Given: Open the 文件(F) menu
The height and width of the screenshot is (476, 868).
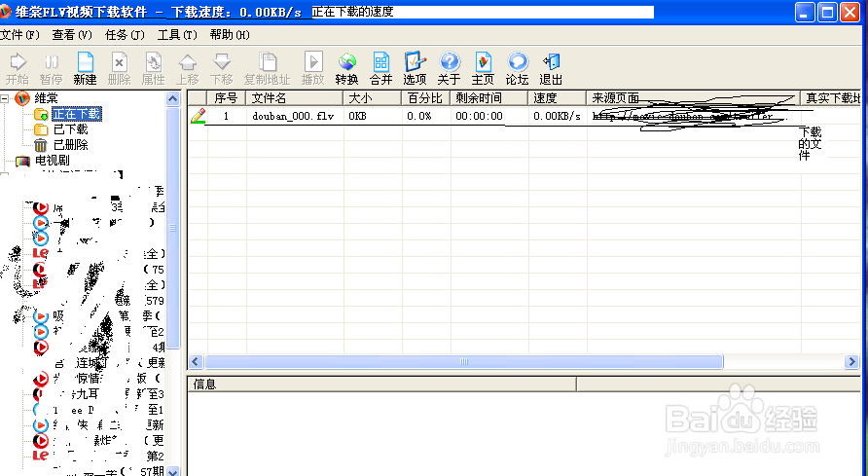Looking at the screenshot, I should click(19, 35).
